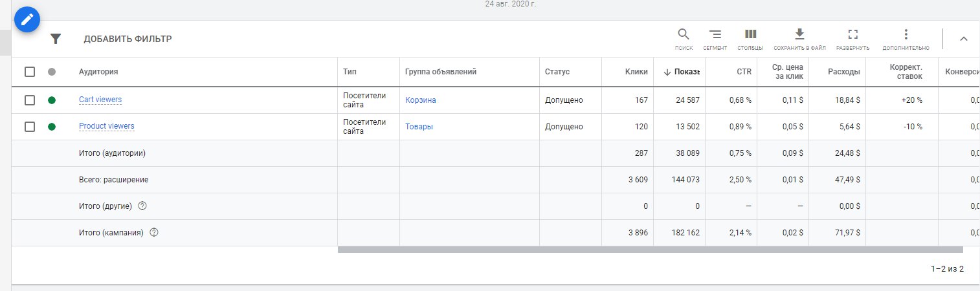Click the Сохранить в файл download icon
Viewport: 980px width, 291px height.
pos(799,35)
